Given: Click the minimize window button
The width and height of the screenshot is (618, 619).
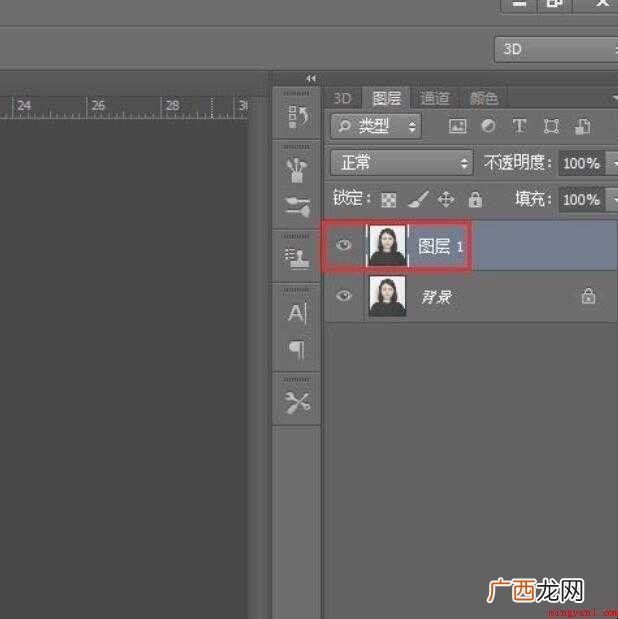Looking at the screenshot, I should (x=519, y=4).
